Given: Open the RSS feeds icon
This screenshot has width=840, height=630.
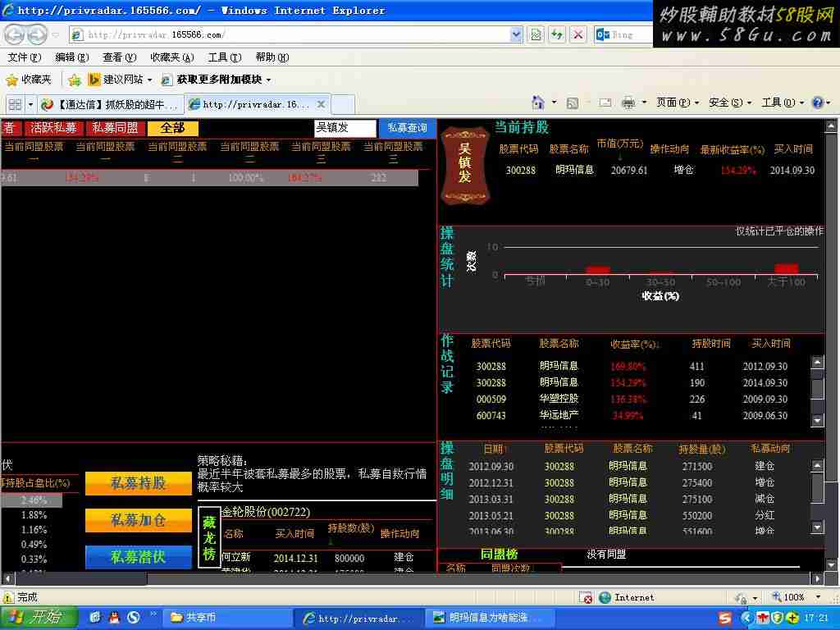Looking at the screenshot, I should coord(572,103).
